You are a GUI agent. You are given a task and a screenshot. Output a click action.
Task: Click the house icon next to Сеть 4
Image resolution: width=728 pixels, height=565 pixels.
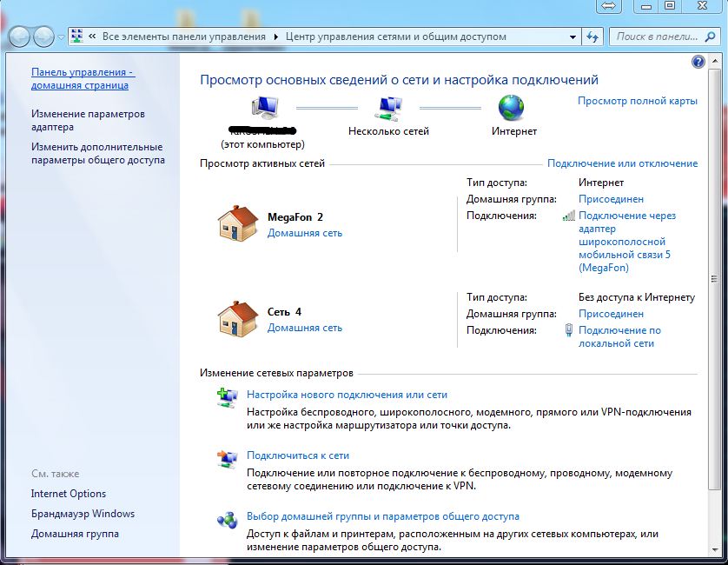pyautogui.click(x=237, y=319)
